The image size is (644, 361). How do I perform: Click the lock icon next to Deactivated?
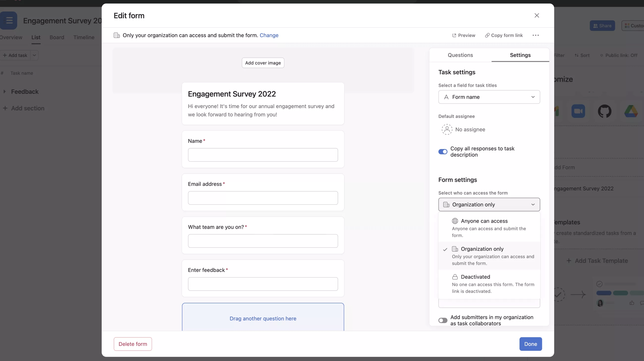tap(455, 277)
